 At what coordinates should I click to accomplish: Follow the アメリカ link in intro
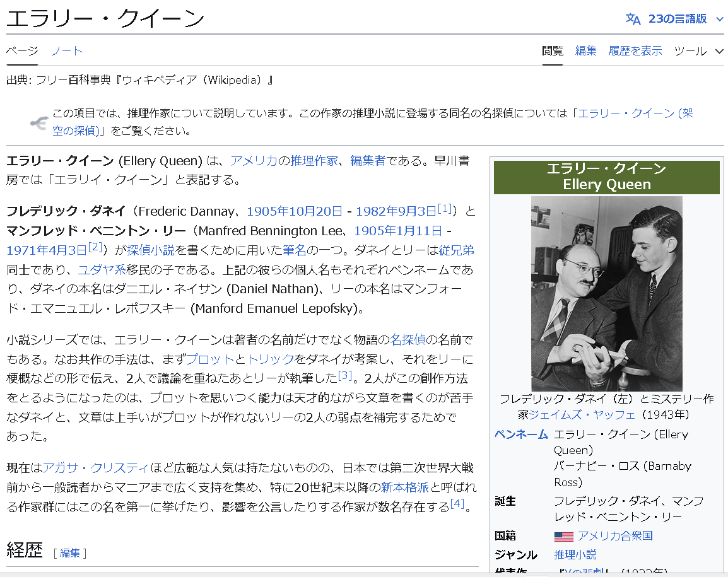pyautogui.click(x=254, y=161)
